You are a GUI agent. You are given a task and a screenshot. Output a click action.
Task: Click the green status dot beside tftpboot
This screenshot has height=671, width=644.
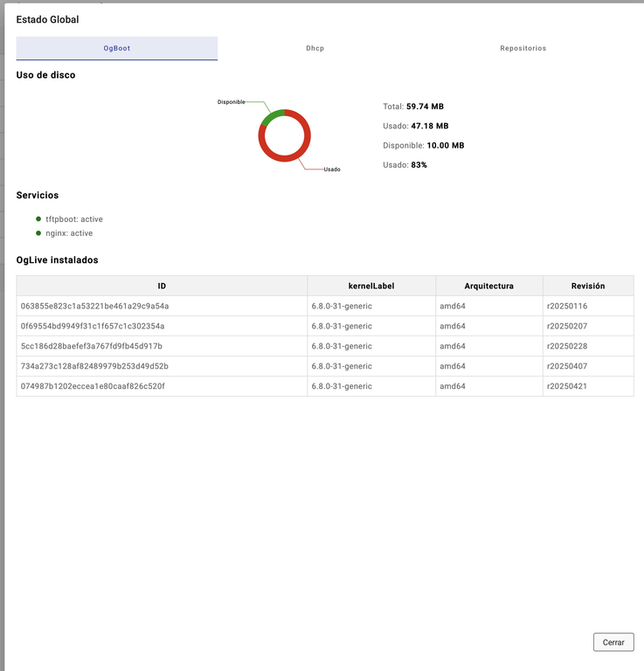pyautogui.click(x=38, y=219)
